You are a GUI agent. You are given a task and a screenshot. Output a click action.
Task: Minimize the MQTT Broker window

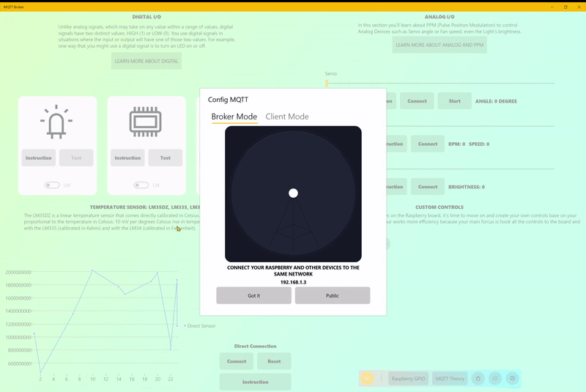click(x=552, y=7)
